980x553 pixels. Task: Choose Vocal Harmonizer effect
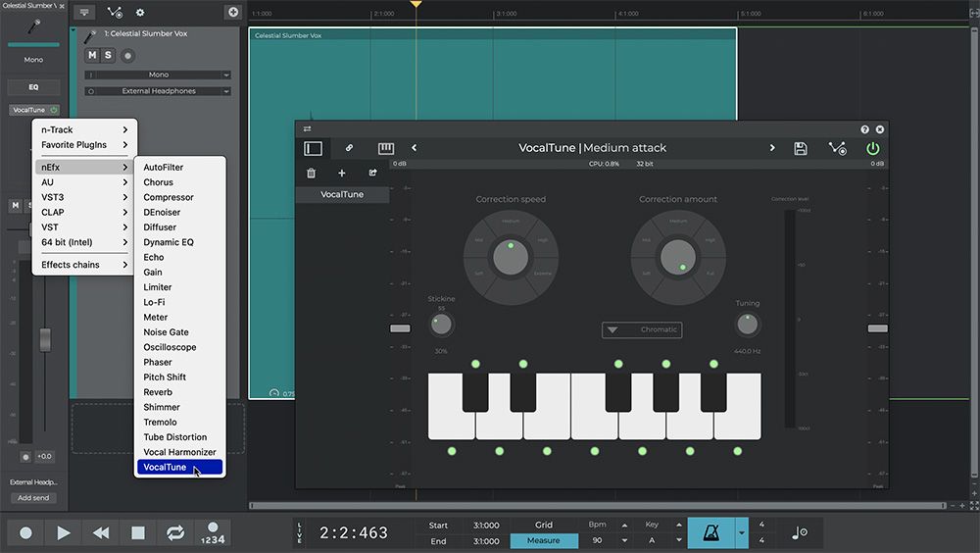coord(180,452)
